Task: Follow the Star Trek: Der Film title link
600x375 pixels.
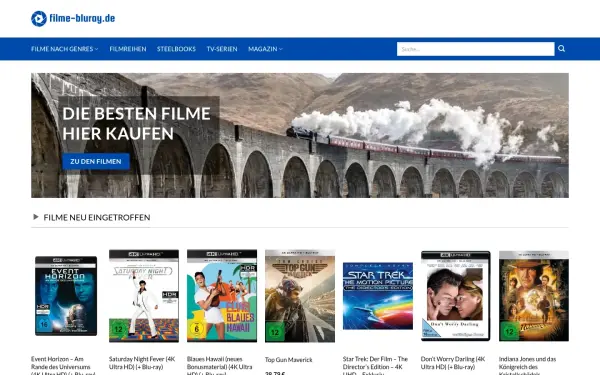Action: point(375,366)
